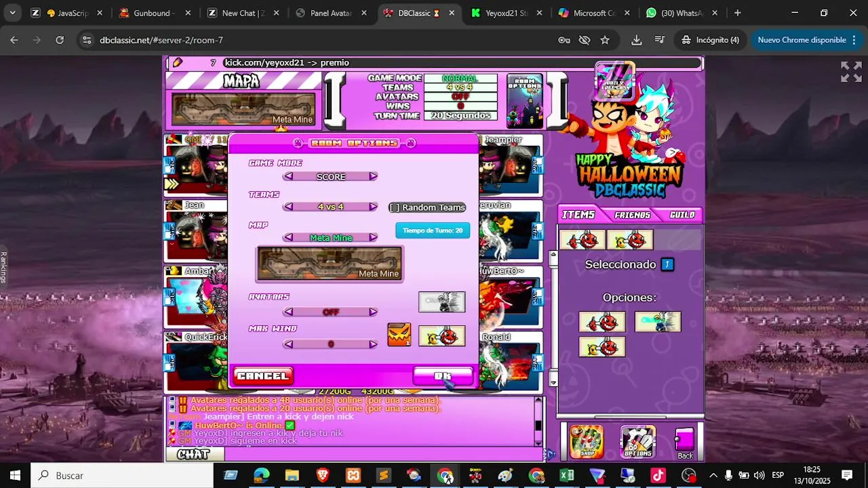Decrease Max Wind value
The width and height of the screenshot is (868, 488).
click(288, 344)
